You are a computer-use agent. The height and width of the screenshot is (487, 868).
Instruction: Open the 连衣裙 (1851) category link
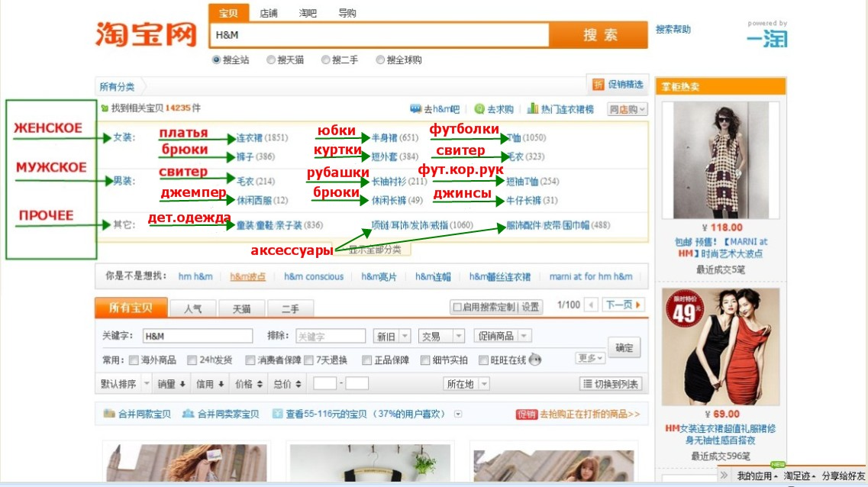tap(262, 138)
